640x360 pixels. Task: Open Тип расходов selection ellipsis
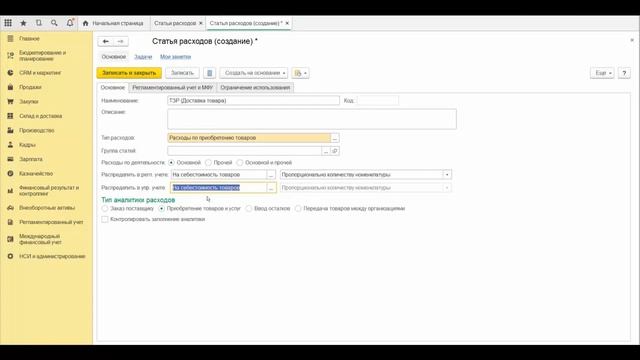335,138
